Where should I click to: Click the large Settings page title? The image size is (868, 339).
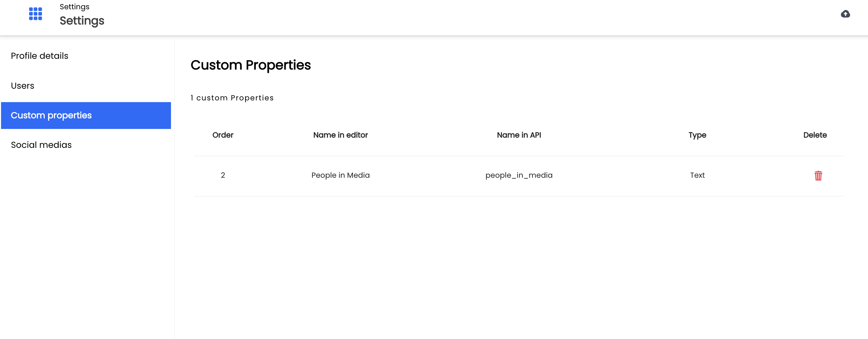tap(82, 21)
